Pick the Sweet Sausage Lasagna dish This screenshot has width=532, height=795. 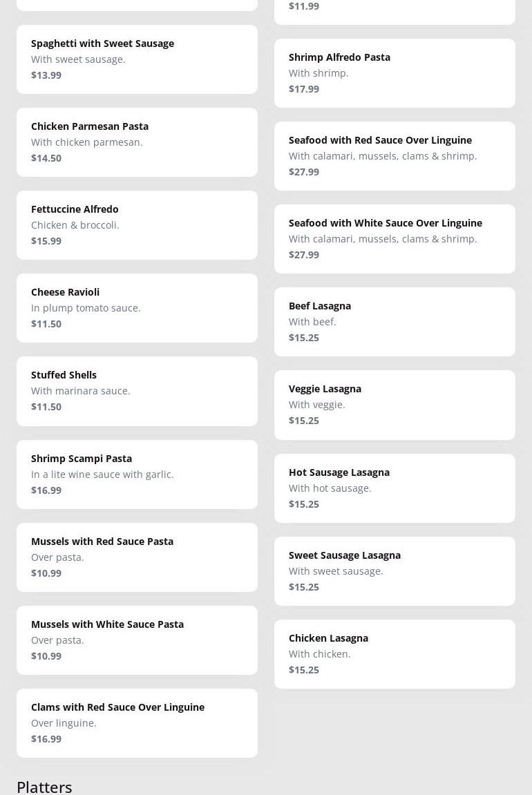click(x=395, y=571)
